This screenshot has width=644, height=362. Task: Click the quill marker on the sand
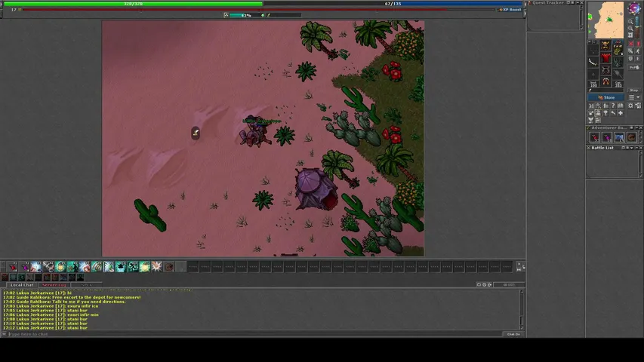196,133
